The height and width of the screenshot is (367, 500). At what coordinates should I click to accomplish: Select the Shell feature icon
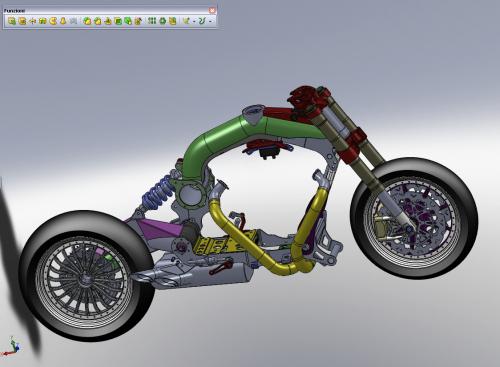(x=118, y=21)
